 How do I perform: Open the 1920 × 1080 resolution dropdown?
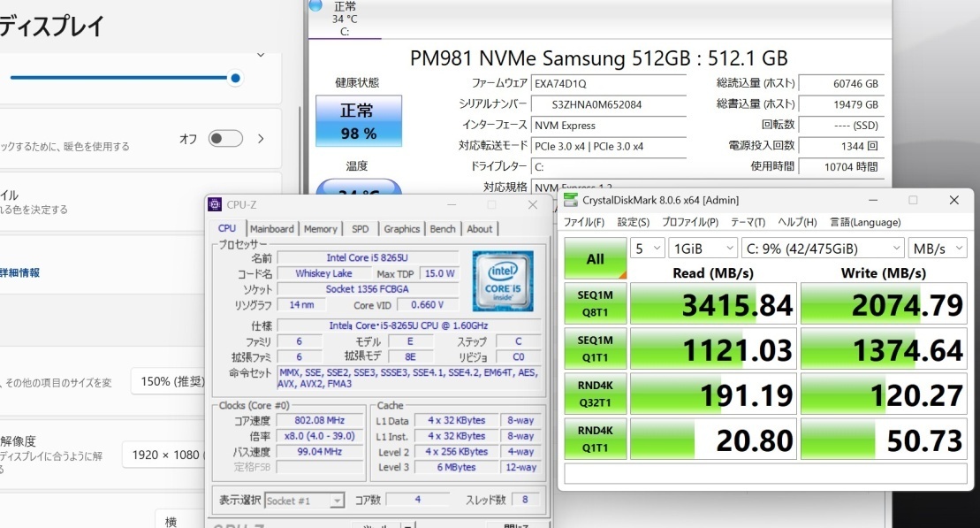[164, 455]
